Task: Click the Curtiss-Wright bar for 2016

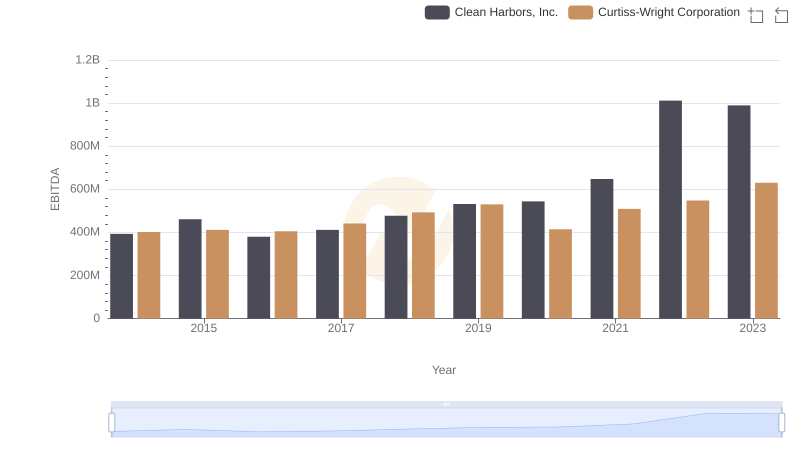Action: point(286,275)
